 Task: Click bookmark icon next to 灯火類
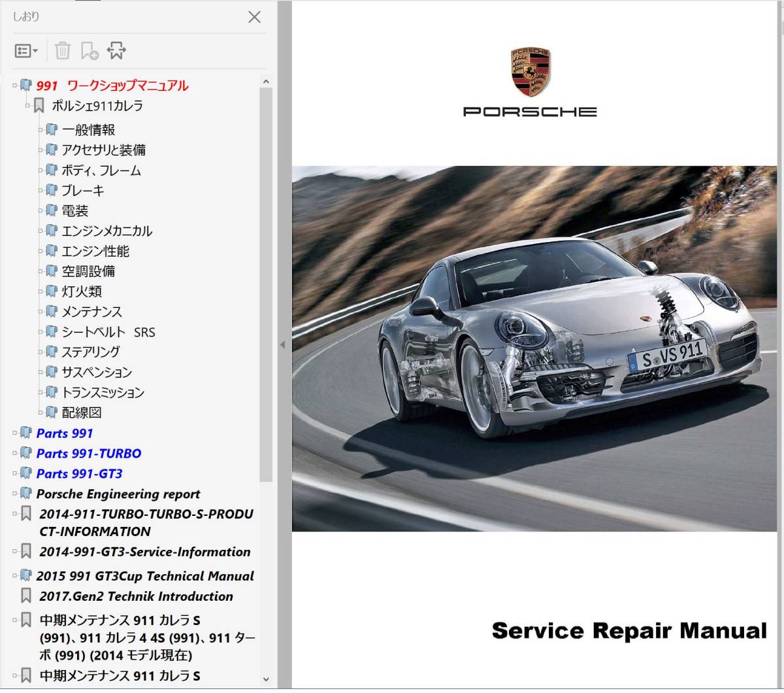tap(52, 292)
